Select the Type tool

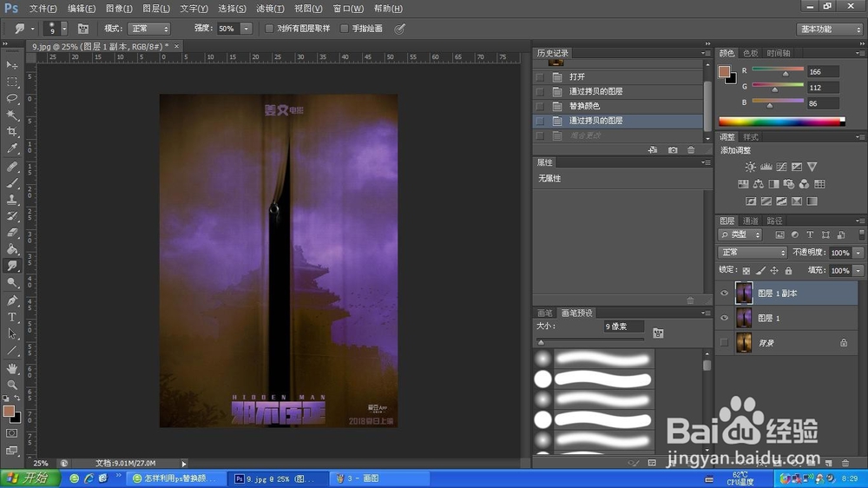[x=11, y=317]
